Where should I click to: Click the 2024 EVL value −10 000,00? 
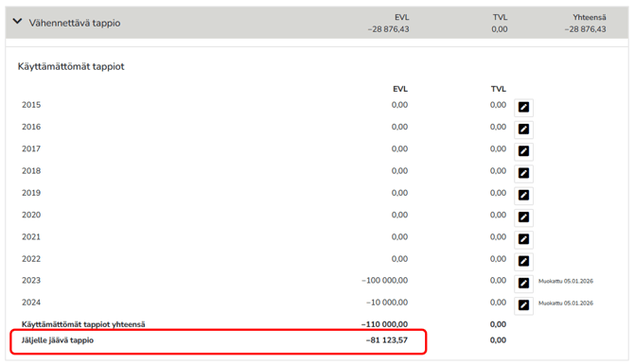pyautogui.click(x=387, y=303)
